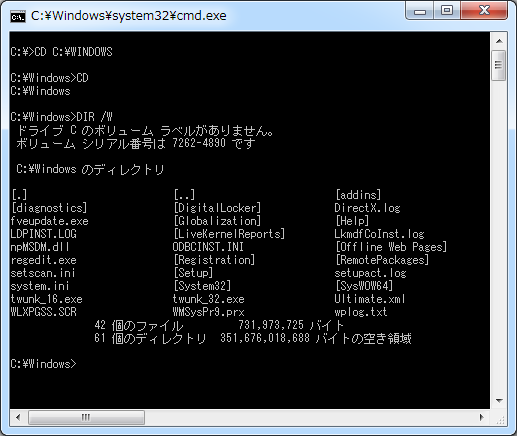Click the twunk_32.exe file name

point(209,299)
